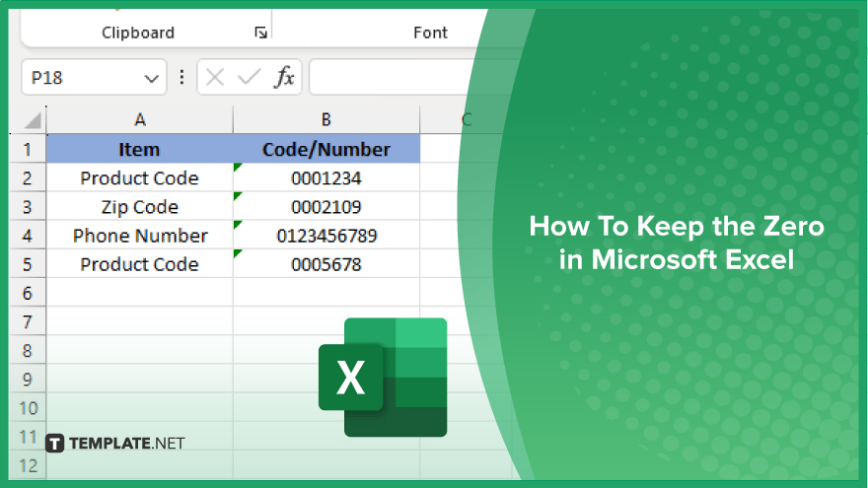Select the 'Phone Number' cell
The width and height of the screenshot is (868, 488).
[139, 236]
